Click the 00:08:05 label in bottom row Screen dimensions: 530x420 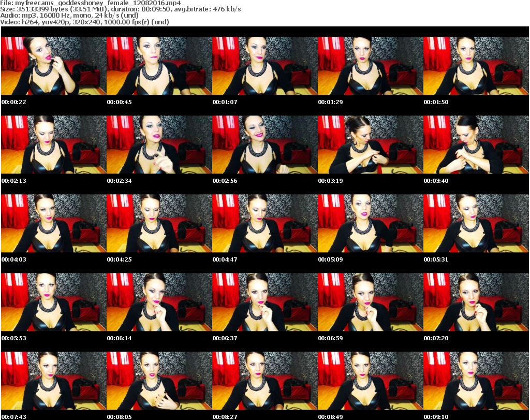click(x=120, y=417)
